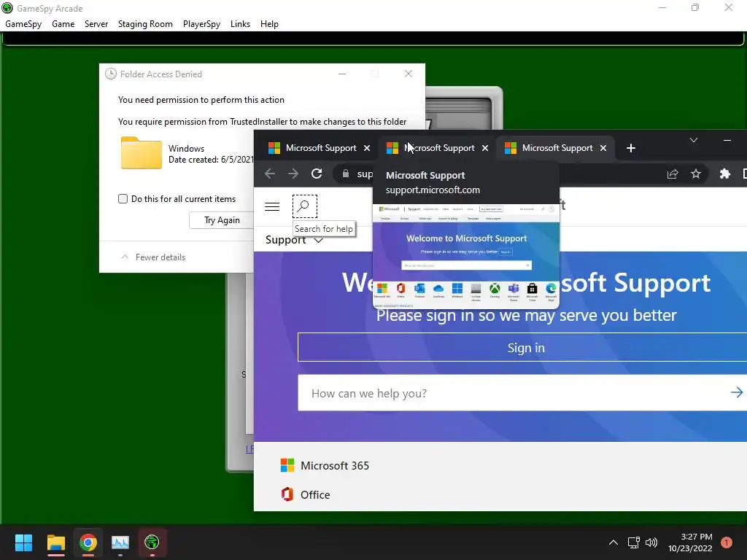Viewport: 747px width, 560px height.
Task: Click the Microsoft Support tab preview thumbnail
Action: click(x=466, y=256)
